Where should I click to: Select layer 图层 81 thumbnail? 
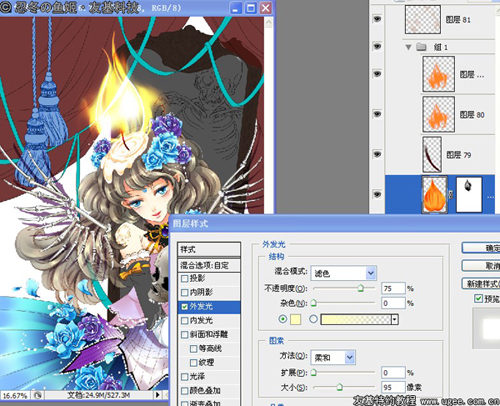(423, 19)
